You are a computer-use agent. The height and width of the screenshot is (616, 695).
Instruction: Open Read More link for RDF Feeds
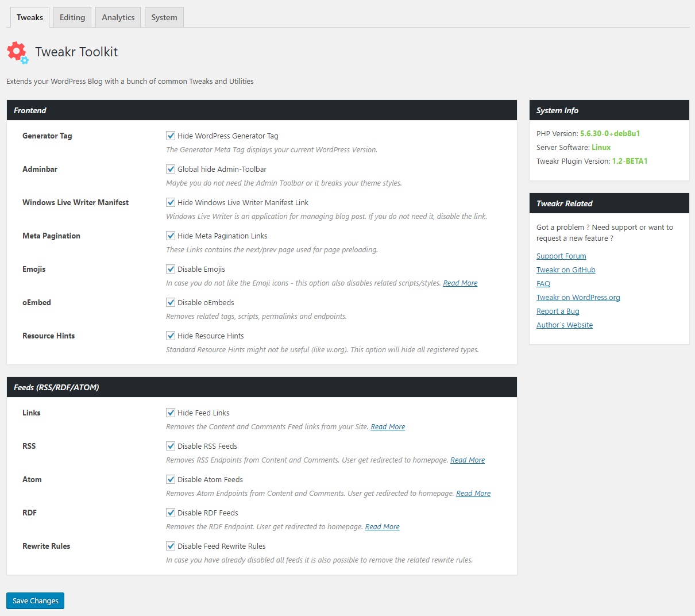point(382,526)
